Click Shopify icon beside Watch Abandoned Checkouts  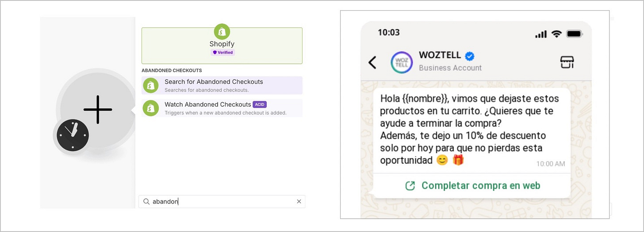151,108
